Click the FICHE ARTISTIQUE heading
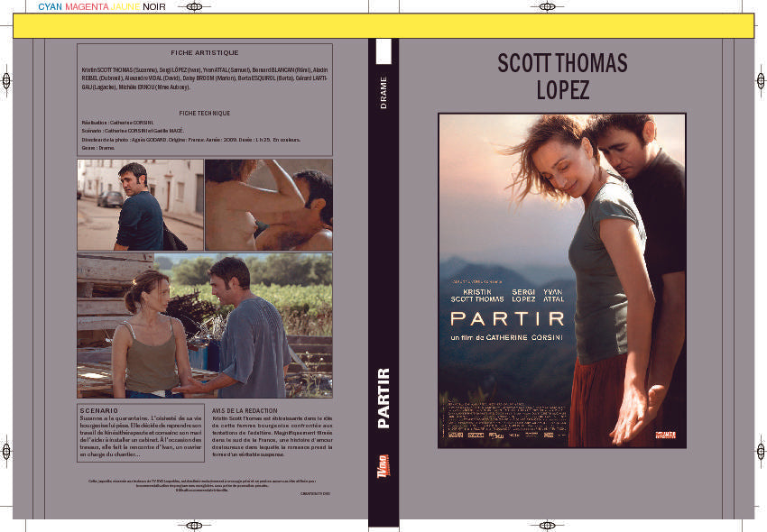Viewport: 767px width, 532px height. click(205, 53)
